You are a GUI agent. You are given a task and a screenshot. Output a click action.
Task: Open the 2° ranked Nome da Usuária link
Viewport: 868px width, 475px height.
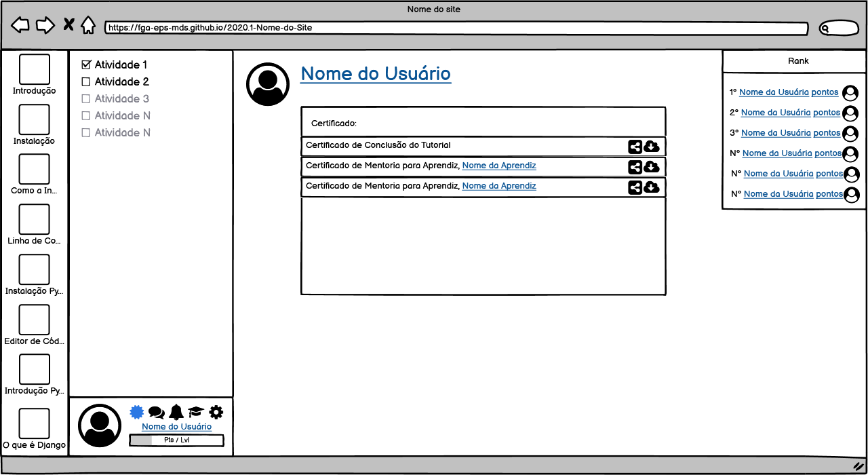776,113
